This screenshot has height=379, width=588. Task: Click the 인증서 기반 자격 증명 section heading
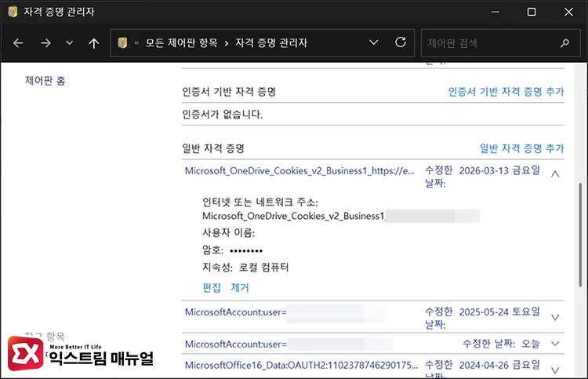pyautogui.click(x=229, y=92)
